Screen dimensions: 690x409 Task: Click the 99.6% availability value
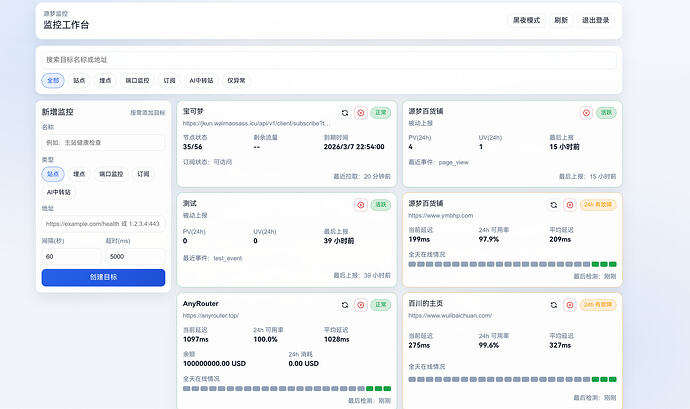point(488,346)
